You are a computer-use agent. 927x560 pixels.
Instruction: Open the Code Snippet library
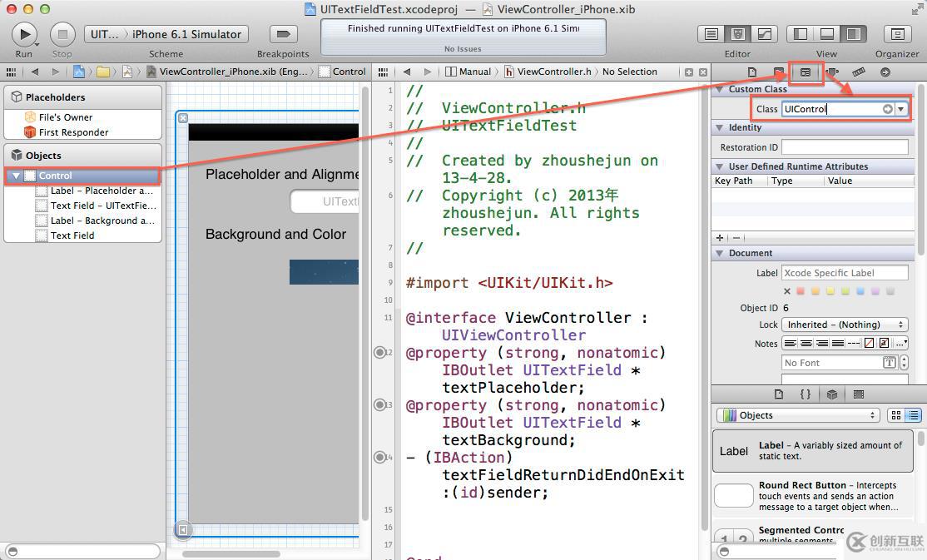point(806,394)
